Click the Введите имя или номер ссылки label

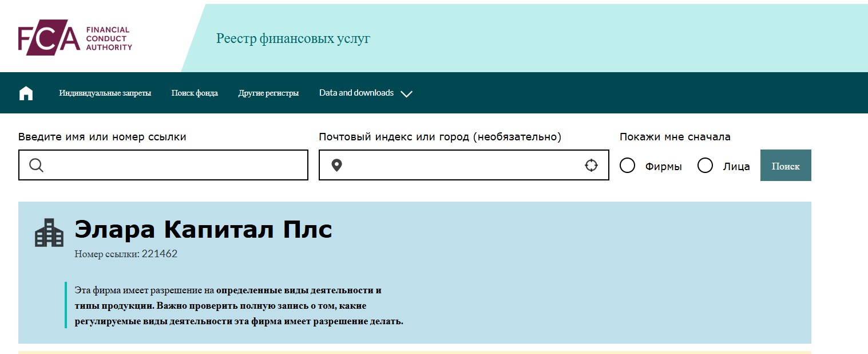click(102, 137)
